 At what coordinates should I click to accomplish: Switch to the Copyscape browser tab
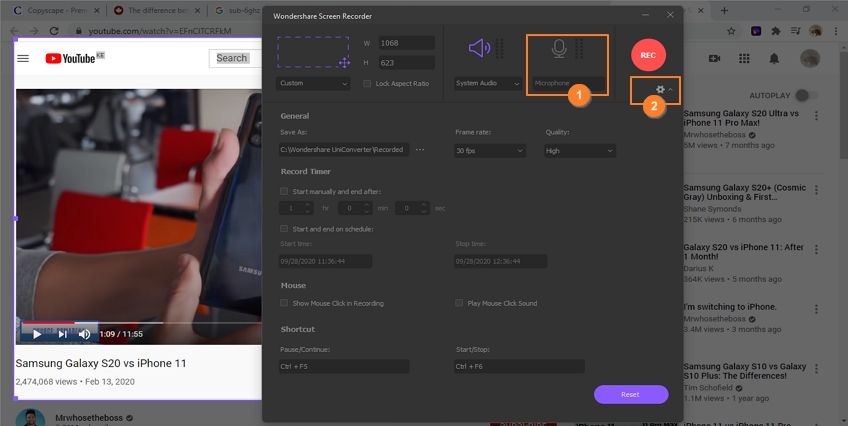[57, 10]
